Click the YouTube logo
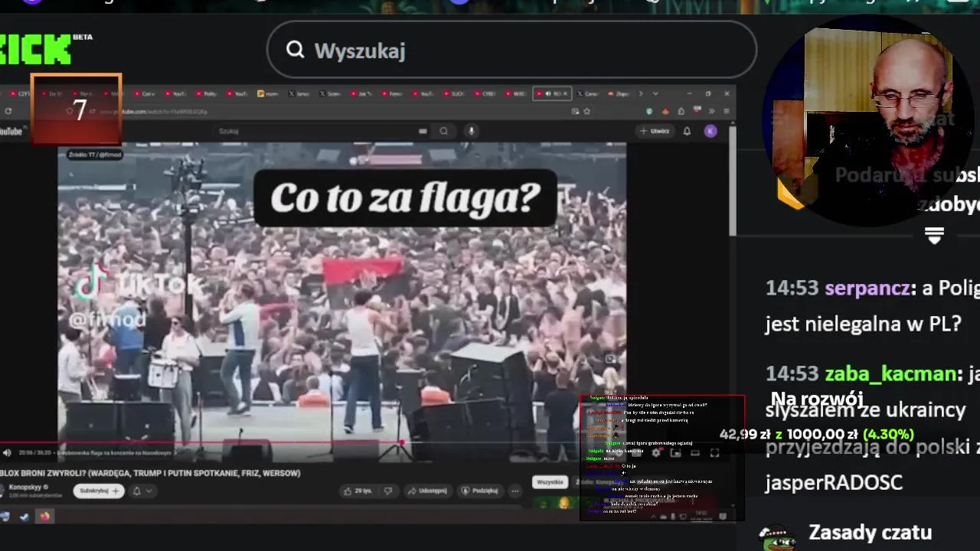 [11, 132]
